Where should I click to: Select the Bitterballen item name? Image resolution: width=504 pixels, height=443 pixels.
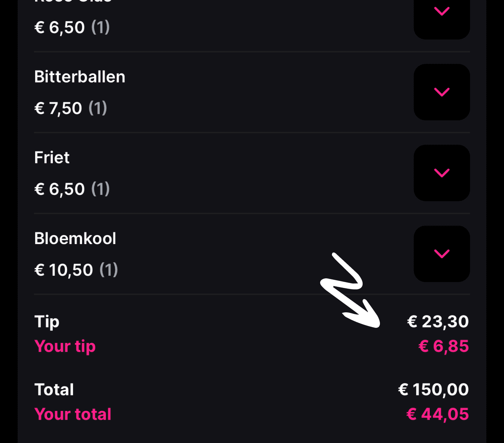click(x=80, y=77)
